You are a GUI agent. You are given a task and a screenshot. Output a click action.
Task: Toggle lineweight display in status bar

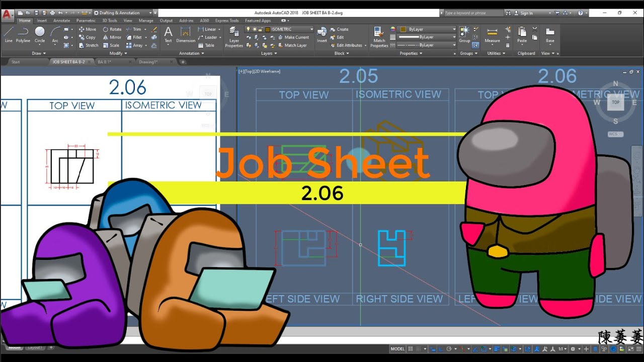click(496, 349)
